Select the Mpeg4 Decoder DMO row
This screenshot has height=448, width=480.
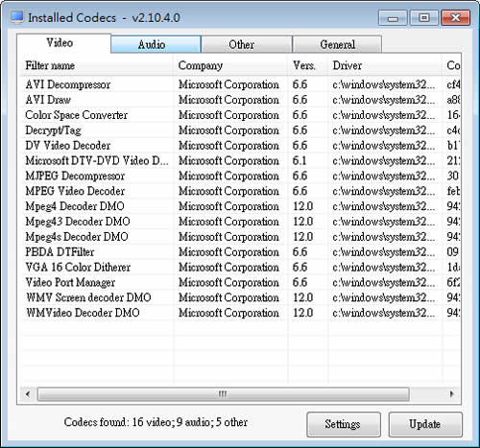[x=240, y=206]
